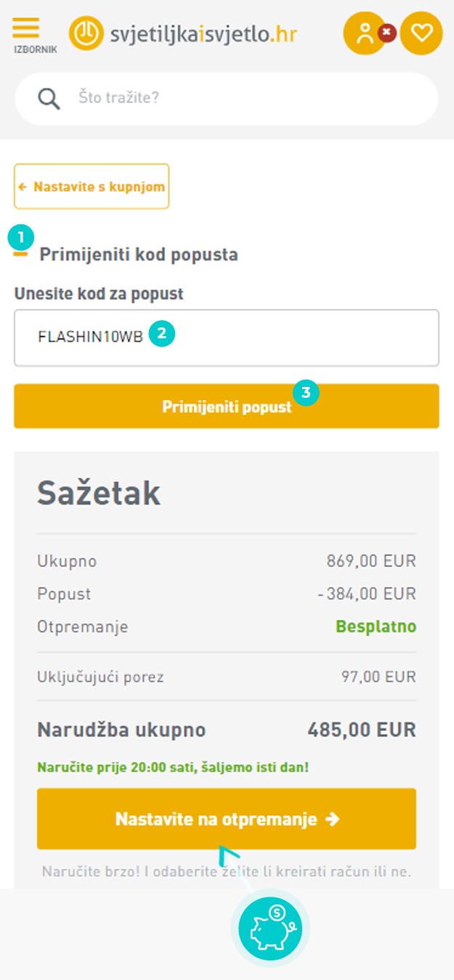Image resolution: width=454 pixels, height=980 pixels.
Task: Click the search magnifier icon
Action: tap(49, 98)
